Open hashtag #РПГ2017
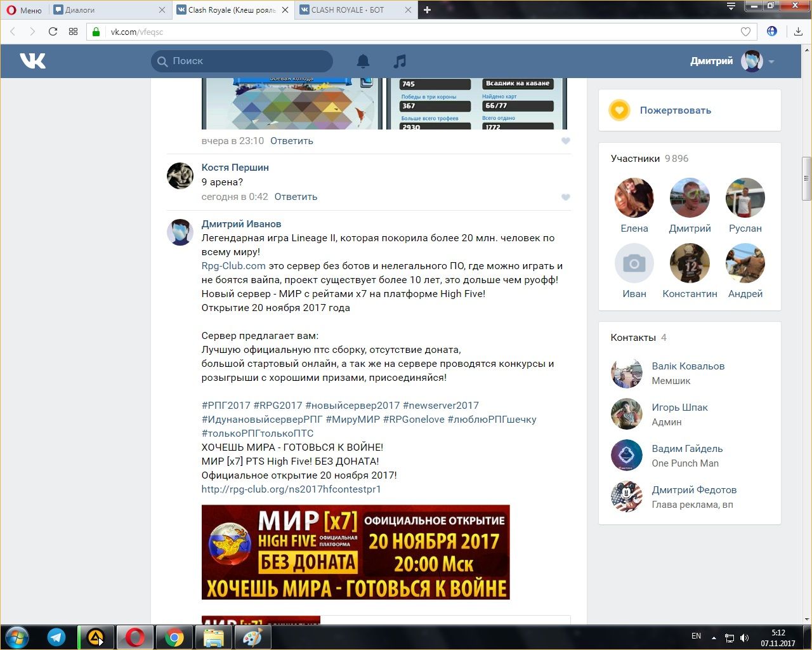This screenshot has height=650, width=812. click(226, 406)
